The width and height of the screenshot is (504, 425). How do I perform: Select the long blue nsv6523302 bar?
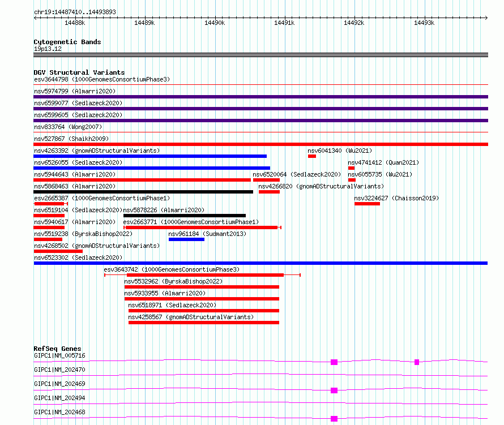tap(260, 263)
